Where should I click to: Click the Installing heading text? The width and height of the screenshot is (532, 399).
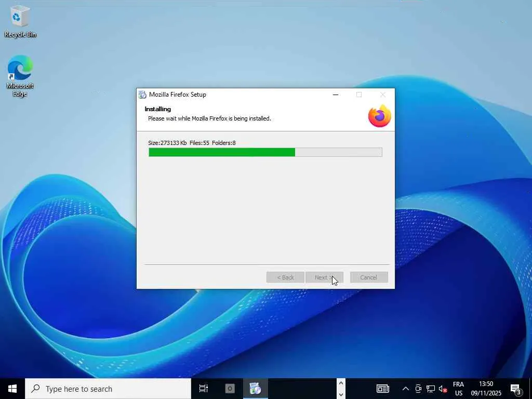pyautogui.click(x=158, y=109)
